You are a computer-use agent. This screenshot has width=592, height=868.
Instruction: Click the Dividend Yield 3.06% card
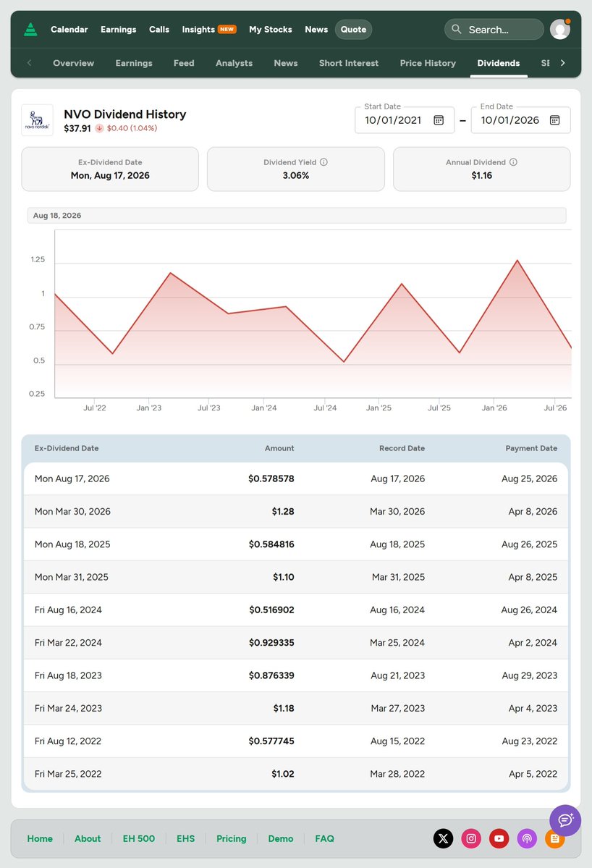point(295,169)
